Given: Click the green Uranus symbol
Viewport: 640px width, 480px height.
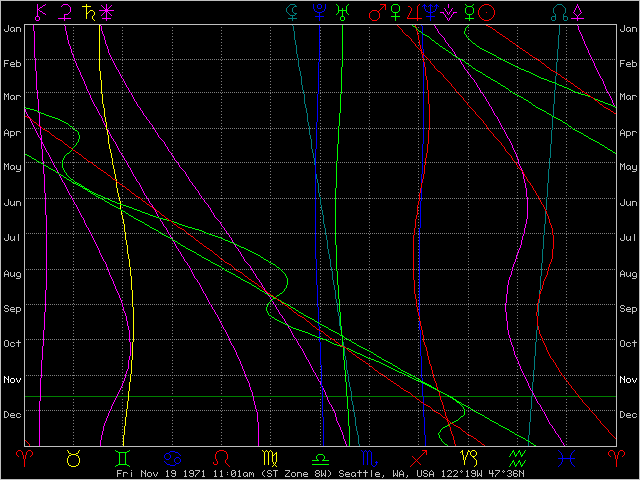Looking at the screenshot, I should coord(343,12).
